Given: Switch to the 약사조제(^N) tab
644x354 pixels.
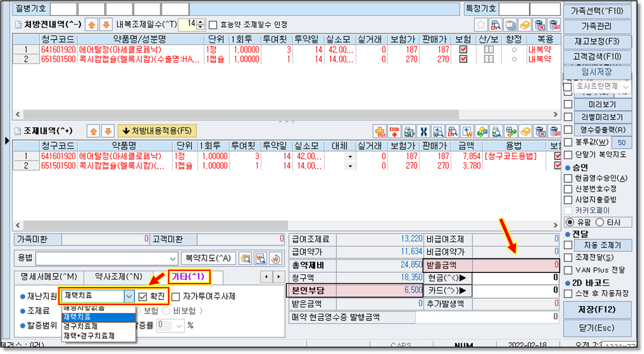Looking at the screenshot, I should pyautogui.click(x=118, y=277).
